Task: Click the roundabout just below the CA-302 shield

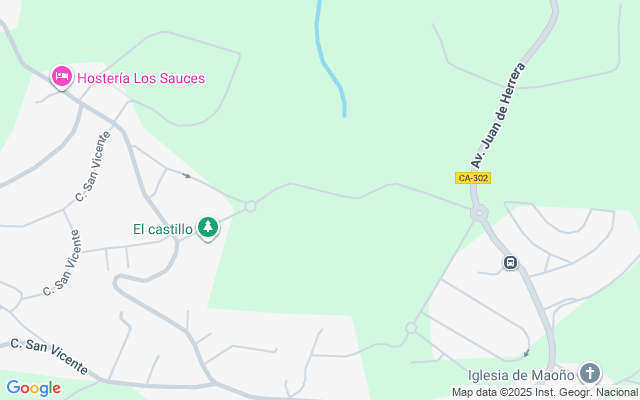Action: (x=479, y=213)
